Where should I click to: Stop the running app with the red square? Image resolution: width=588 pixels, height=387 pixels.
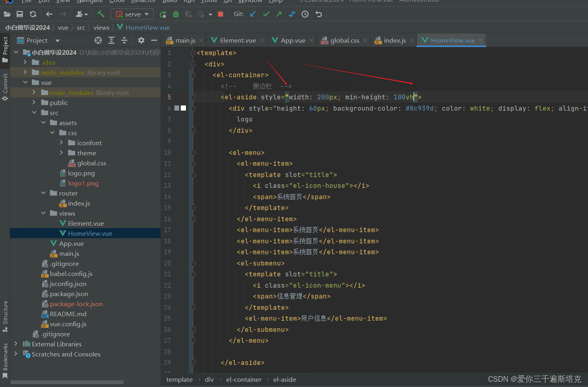pyautogui.click(x=220, y=14)
